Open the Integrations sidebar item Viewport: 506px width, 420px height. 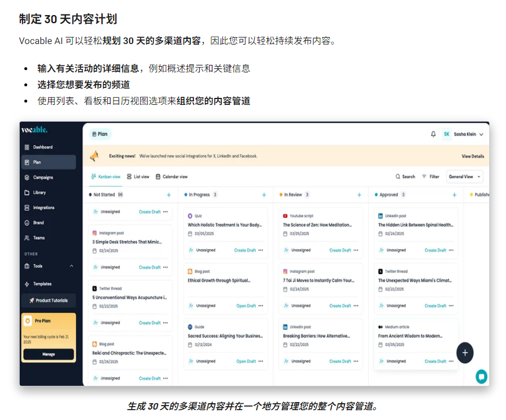pyautogui.click(x=43, y=207)
